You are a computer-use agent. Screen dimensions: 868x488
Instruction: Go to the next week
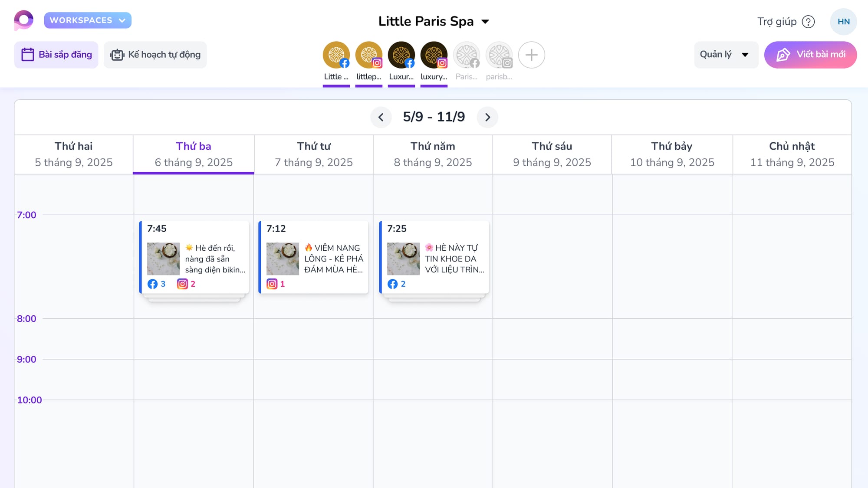(x=487, y=117)
